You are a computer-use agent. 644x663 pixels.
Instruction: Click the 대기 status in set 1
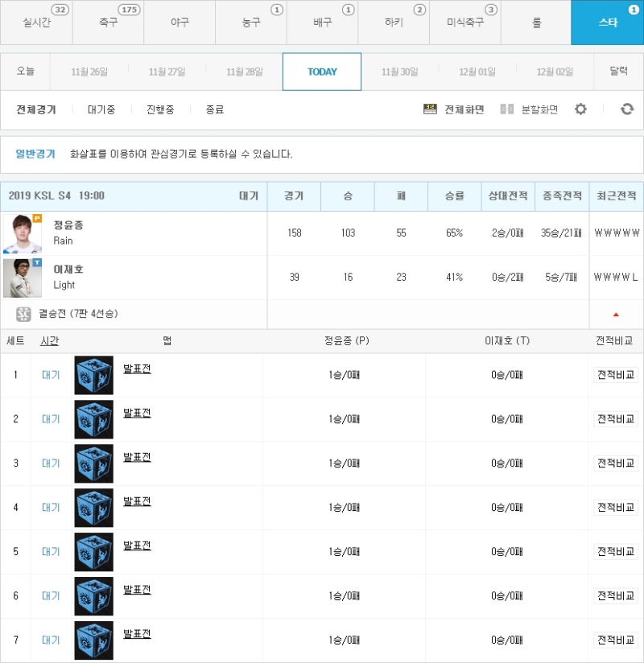click(51, 375)
